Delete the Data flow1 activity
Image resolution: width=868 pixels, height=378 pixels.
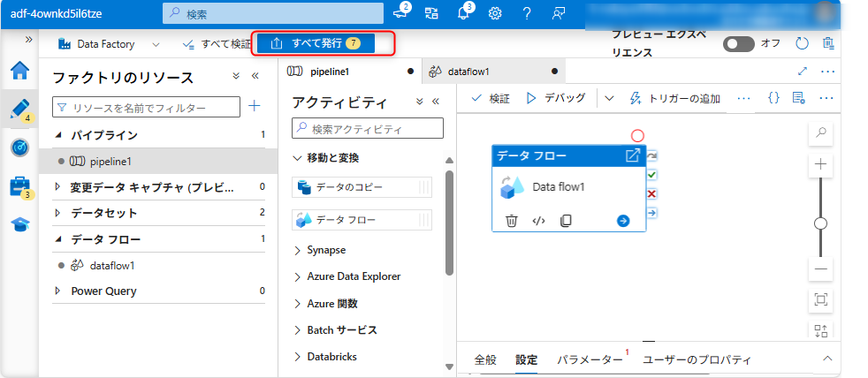click(x=512, y=221)
